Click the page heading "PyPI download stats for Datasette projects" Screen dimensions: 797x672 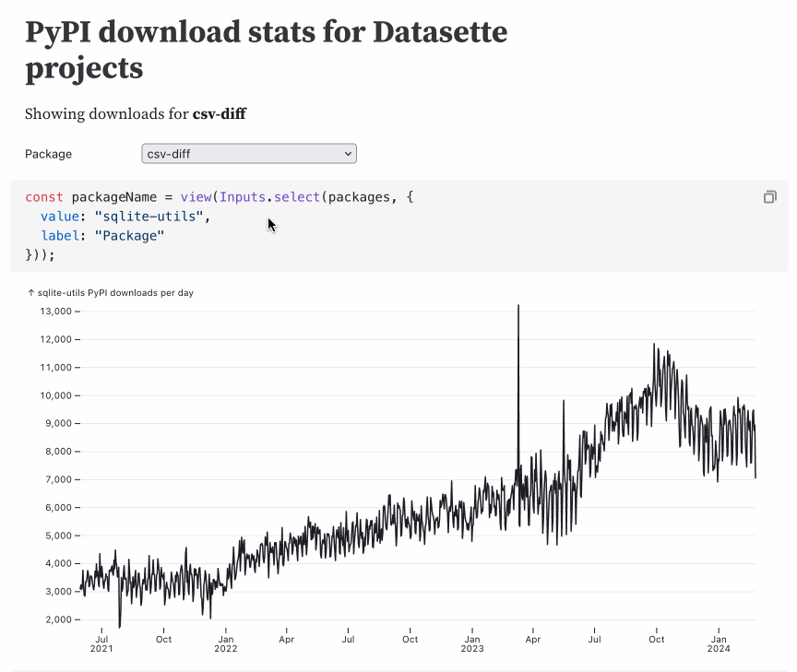(x=267, y=49)
